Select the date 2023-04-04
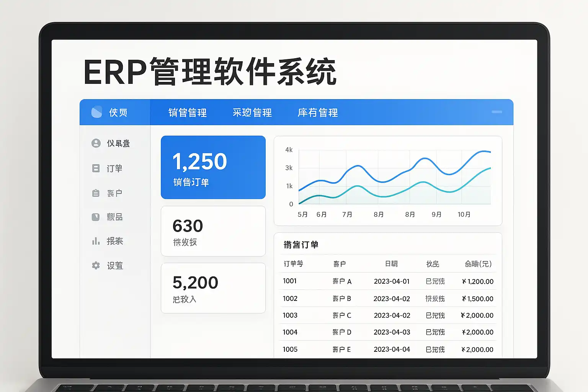 tap(392, 350)
